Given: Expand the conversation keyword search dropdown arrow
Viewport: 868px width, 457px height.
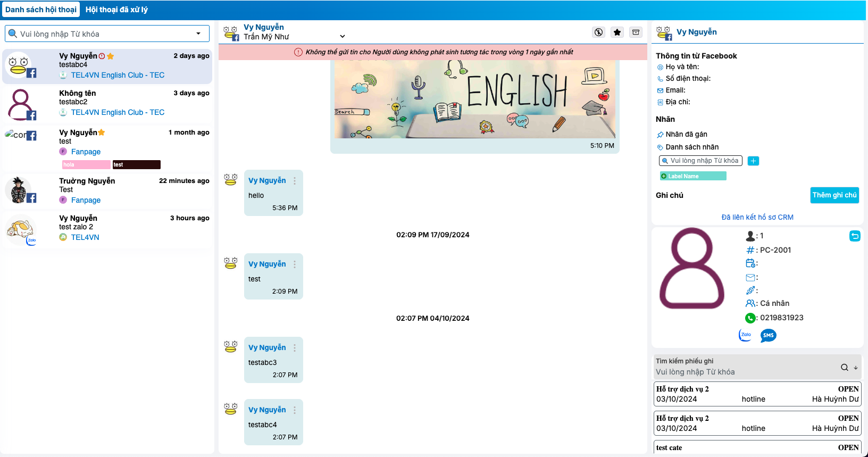Looking at the screenshot, I should click(x=198, y=34).
